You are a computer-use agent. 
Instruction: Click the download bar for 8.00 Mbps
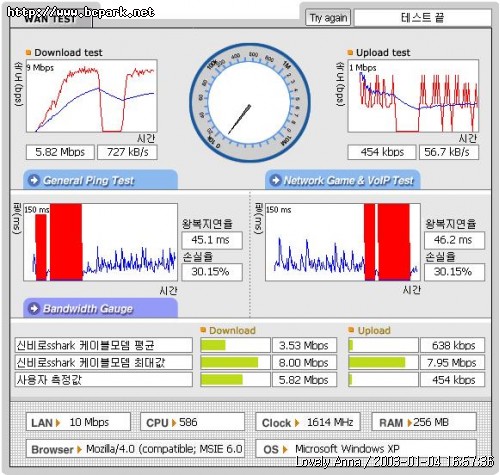(235, 362)
